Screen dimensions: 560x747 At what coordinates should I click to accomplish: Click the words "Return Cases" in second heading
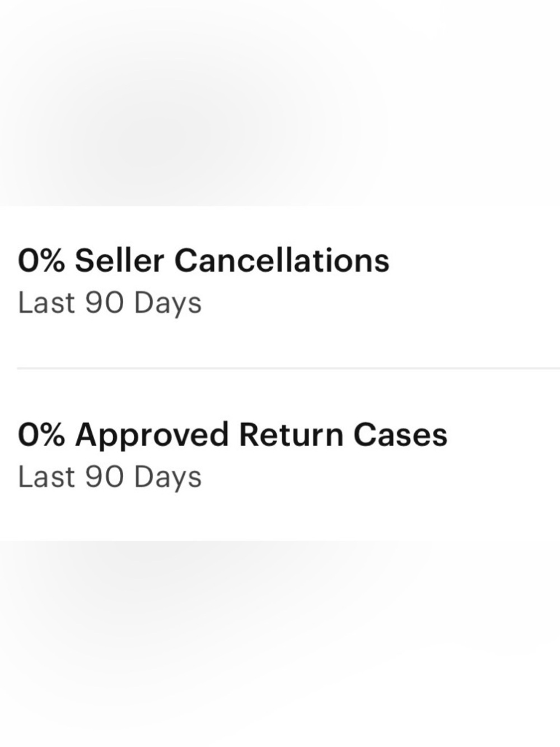pyautogui.click(x=343, y=434)
